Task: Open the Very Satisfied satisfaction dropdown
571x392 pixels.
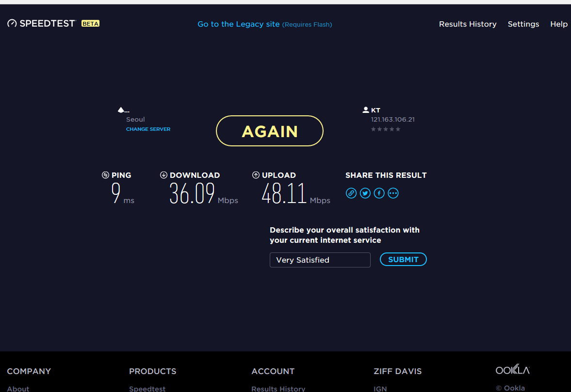Action: [320, 260]
